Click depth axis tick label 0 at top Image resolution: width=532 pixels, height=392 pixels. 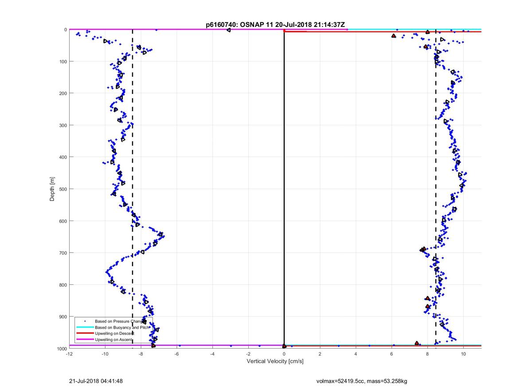[65, 30]
